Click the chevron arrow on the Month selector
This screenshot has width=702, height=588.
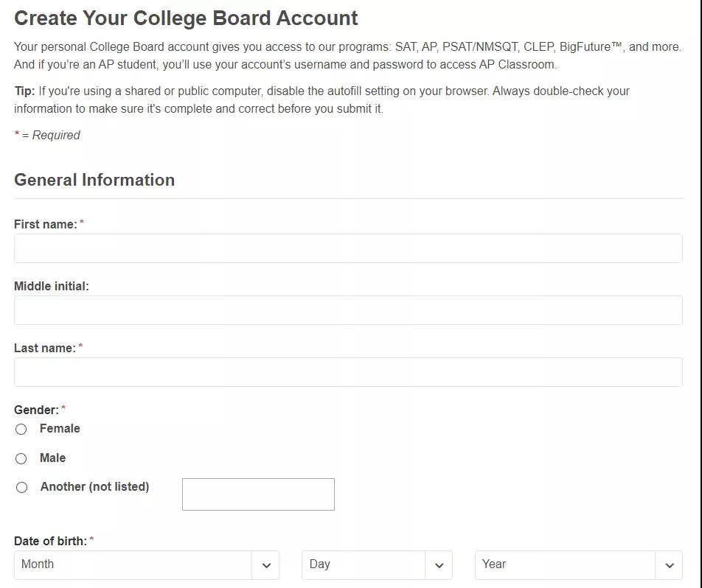tap(266, 565)
